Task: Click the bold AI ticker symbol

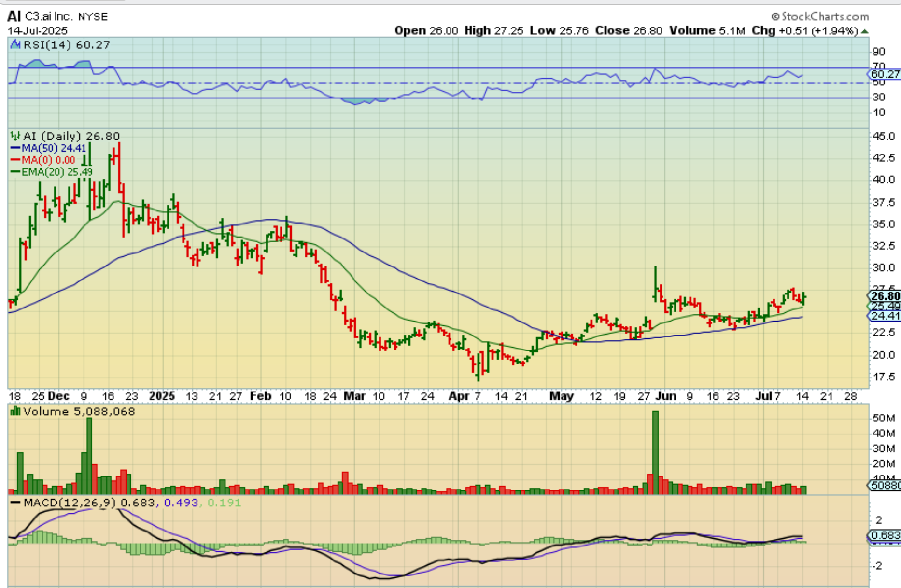Action: (x=14, y=16)
